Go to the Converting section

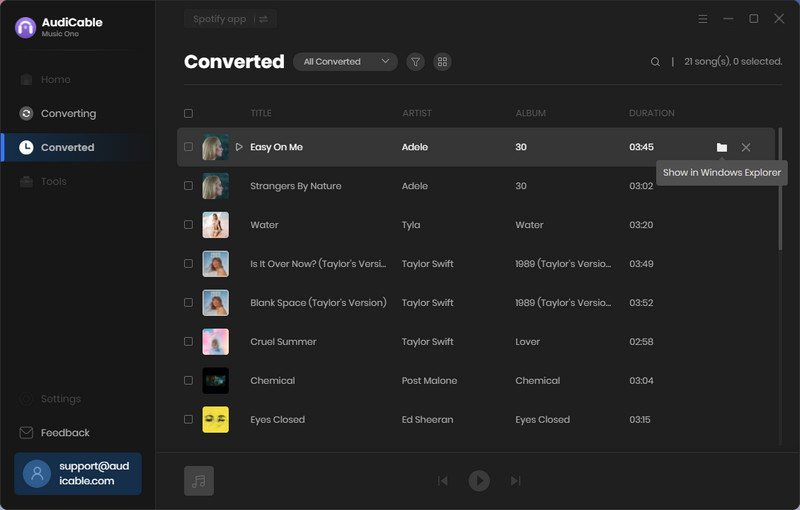[68, 113]
